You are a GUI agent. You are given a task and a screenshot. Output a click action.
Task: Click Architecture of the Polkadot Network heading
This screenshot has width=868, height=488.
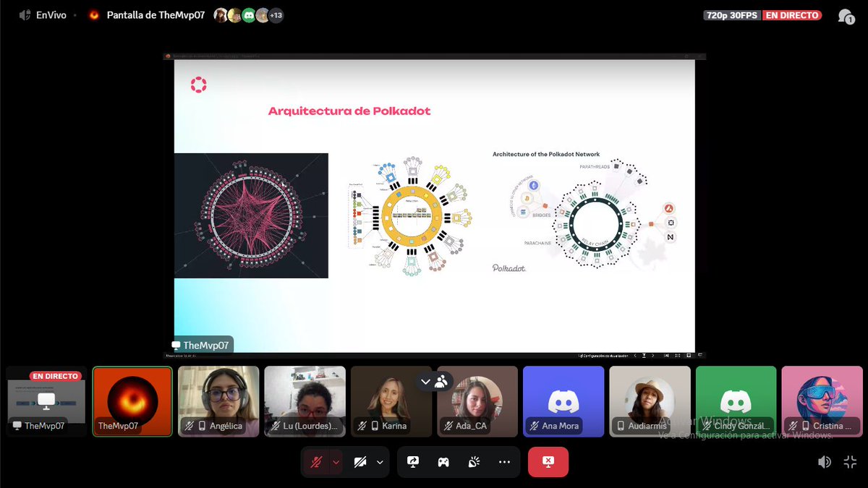pyautogui.click(x=546, y=154)
